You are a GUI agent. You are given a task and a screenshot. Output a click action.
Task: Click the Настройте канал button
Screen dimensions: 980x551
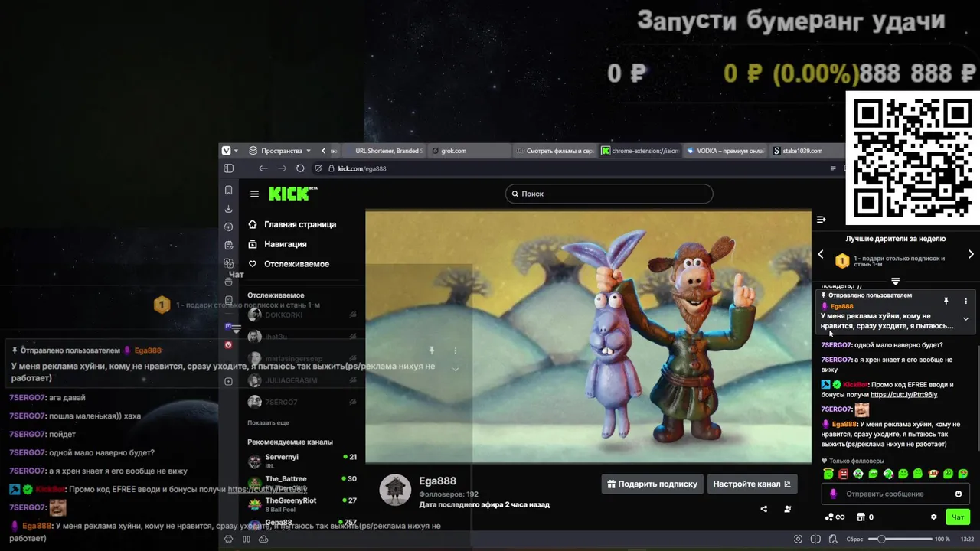(x=752, y=484)
